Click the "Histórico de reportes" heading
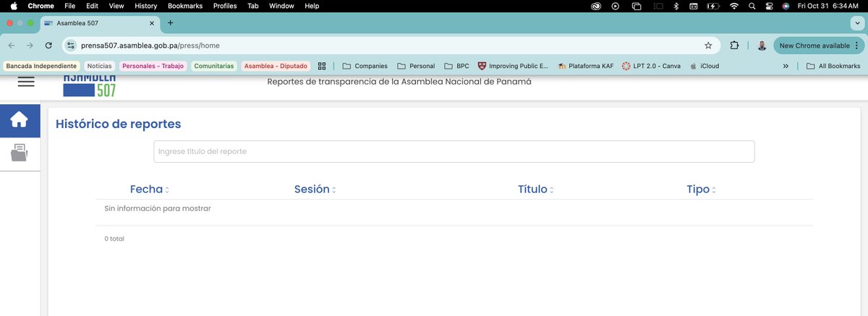Image resolution: width=868 pixels, height=316 pixels. tap(118, 124)
